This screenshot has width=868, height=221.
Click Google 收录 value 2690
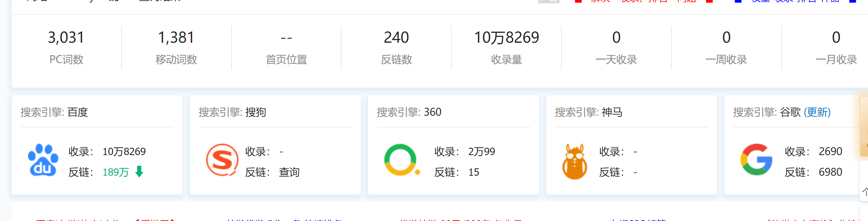coord(830,151)
